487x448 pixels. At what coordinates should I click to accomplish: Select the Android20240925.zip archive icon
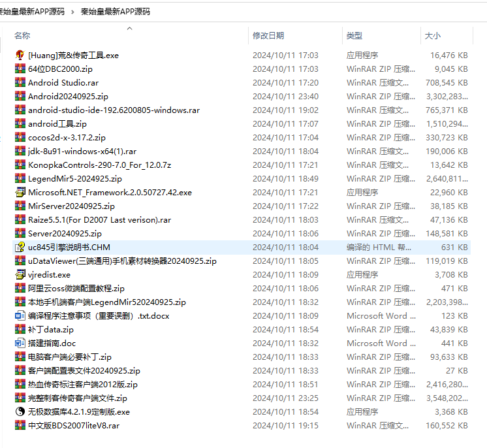click(x=20, y=96)
